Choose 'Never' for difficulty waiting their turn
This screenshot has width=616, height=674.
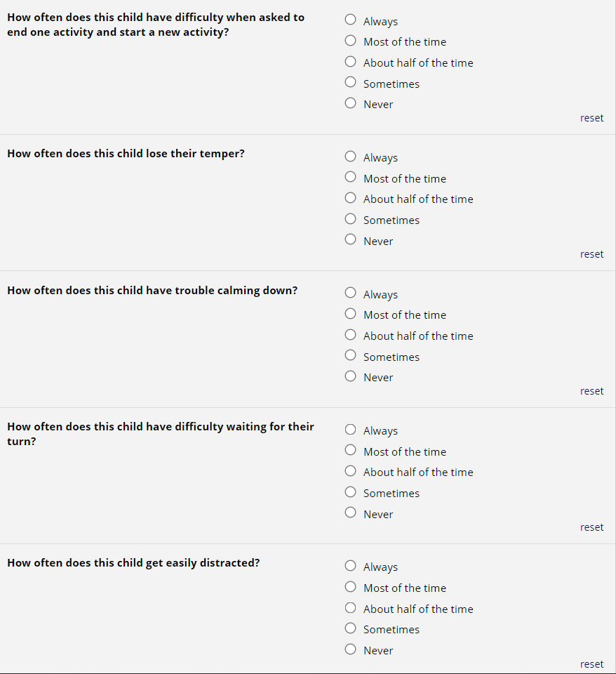351,513
